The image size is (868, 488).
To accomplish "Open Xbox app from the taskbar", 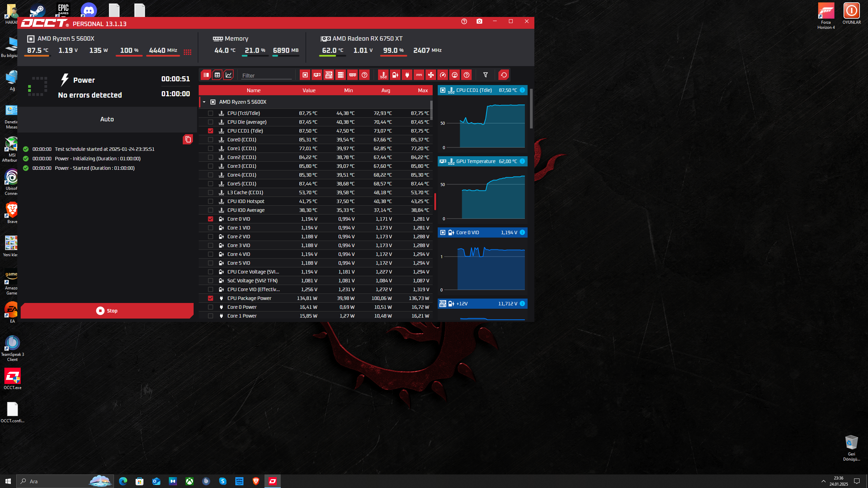I will click(x=190, y=481).
